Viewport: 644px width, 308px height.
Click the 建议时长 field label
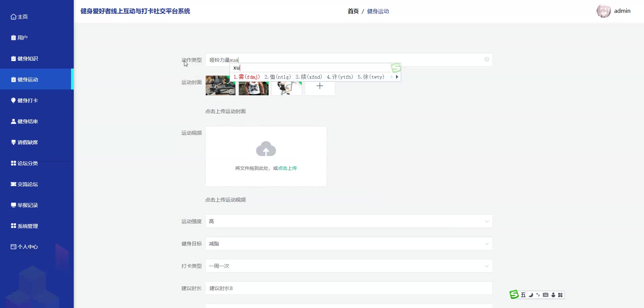pyautogui.click(x=191, y=288)
